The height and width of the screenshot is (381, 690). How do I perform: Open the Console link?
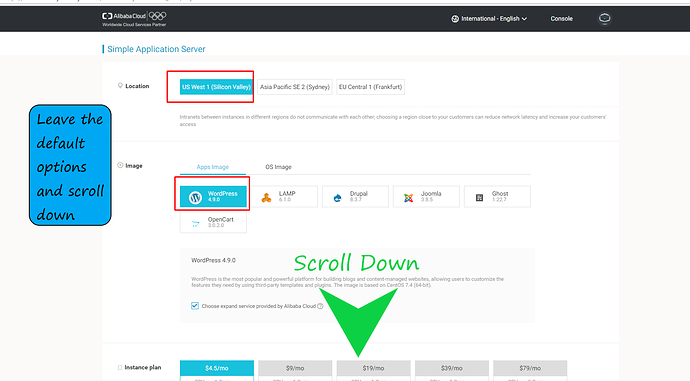point(562,18)
